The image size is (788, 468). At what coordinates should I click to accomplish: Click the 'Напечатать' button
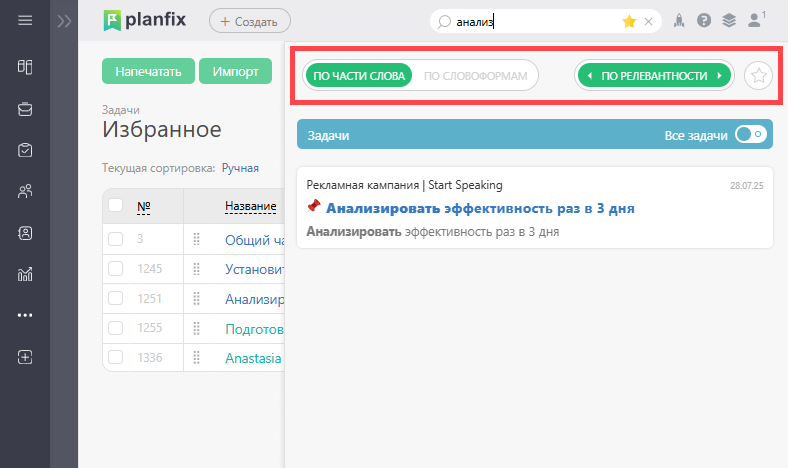point(148,72)
